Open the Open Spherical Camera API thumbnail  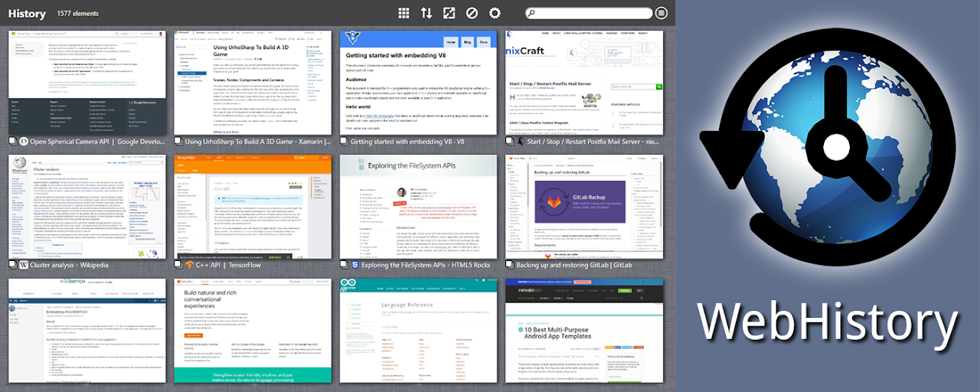(x=87, y=83)
